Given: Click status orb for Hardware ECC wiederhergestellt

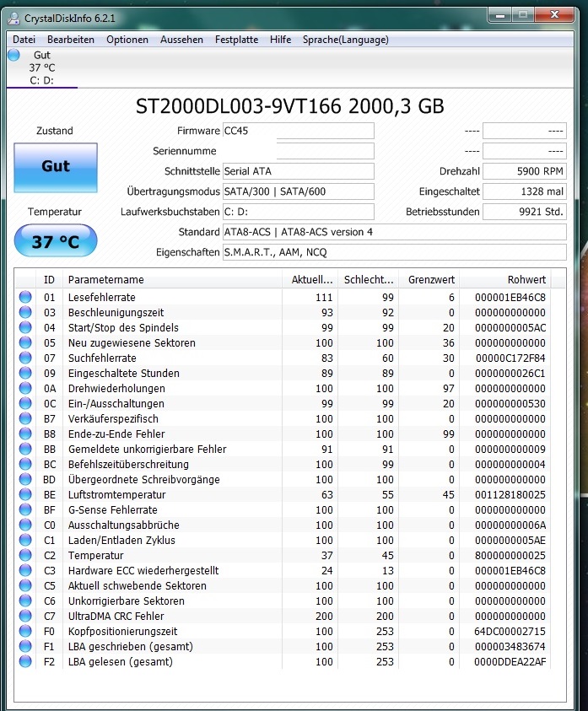Looking at the screenshot, I should [x=25, y=570].
